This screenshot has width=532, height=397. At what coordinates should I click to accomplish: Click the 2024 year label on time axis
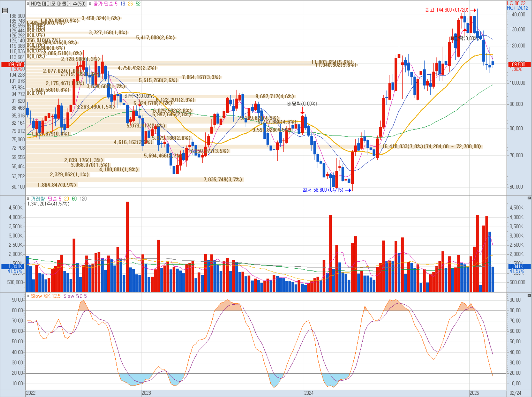(309, 393)
